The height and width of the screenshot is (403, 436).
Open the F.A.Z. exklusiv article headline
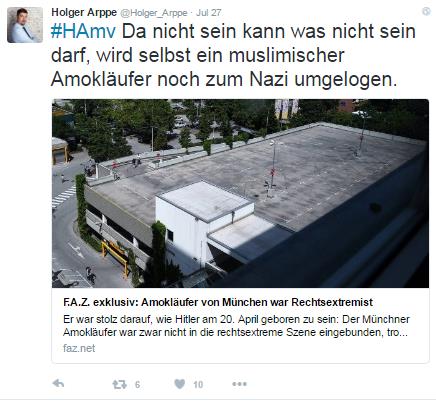click(x=218, y=302)
